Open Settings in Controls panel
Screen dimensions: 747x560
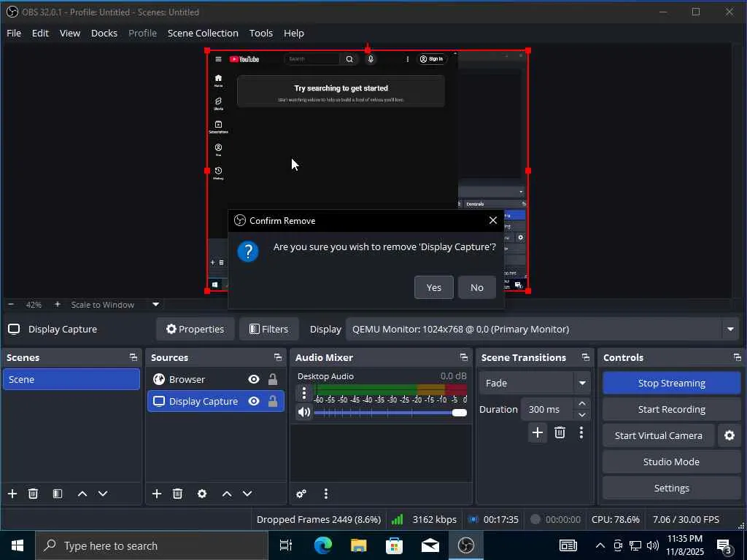pyautogui.click(x=672, y=488)
